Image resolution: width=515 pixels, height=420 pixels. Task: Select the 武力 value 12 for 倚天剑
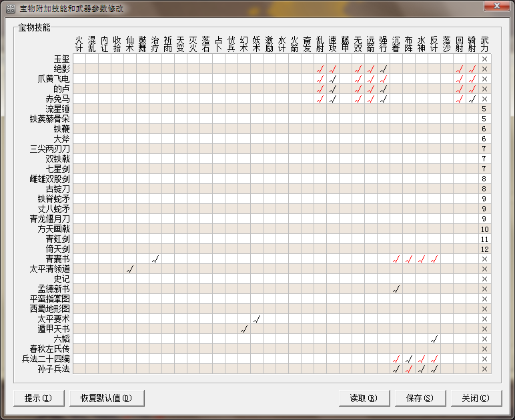coord(485,249)
